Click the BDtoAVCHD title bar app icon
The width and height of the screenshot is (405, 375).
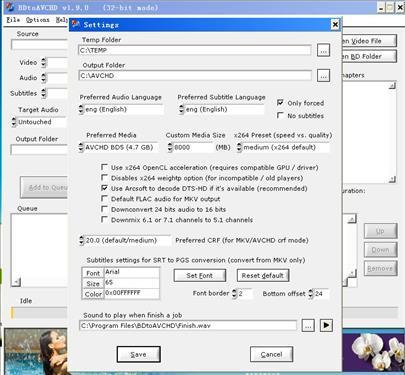click(x=10, y=7)
